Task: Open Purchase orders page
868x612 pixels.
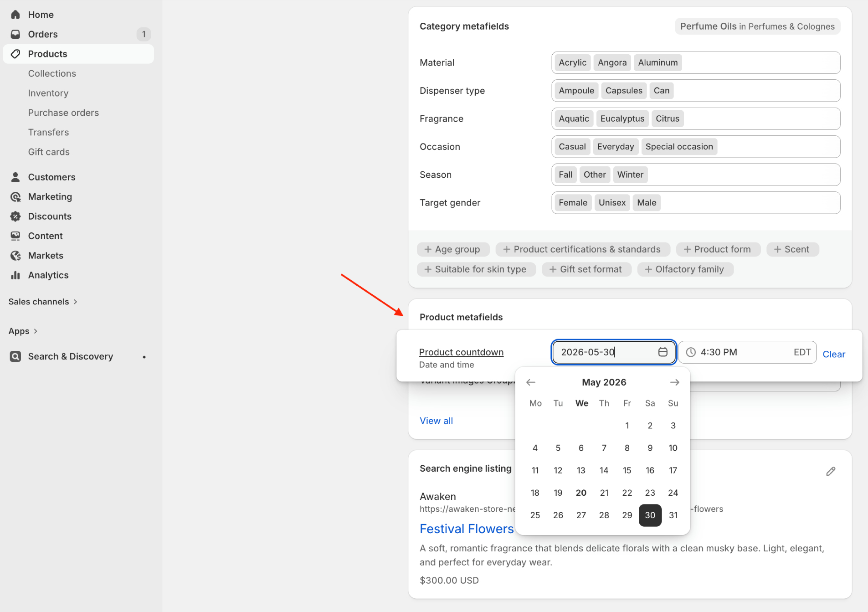Action: (x=63, y=113)
